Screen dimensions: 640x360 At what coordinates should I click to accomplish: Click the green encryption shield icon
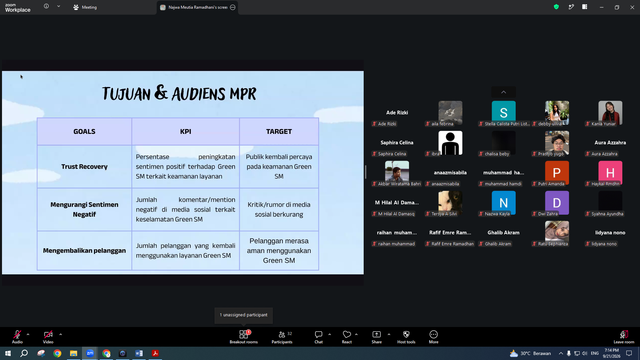556,7
